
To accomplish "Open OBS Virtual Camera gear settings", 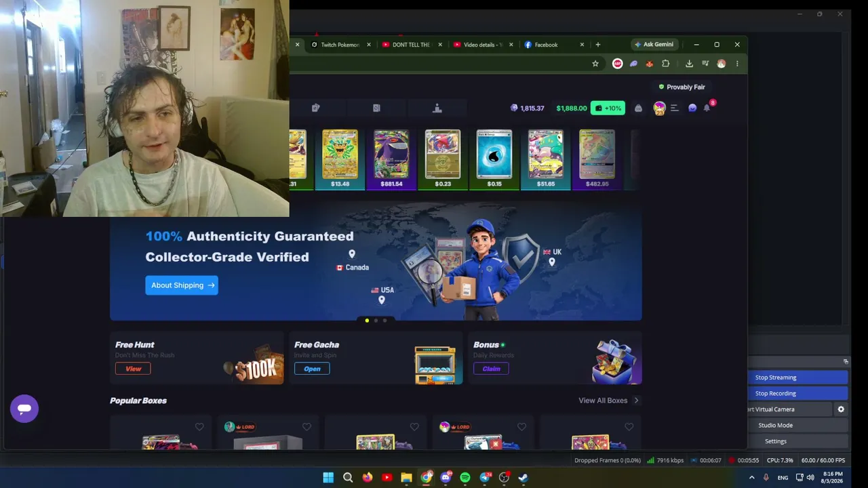I will [841, 409].
